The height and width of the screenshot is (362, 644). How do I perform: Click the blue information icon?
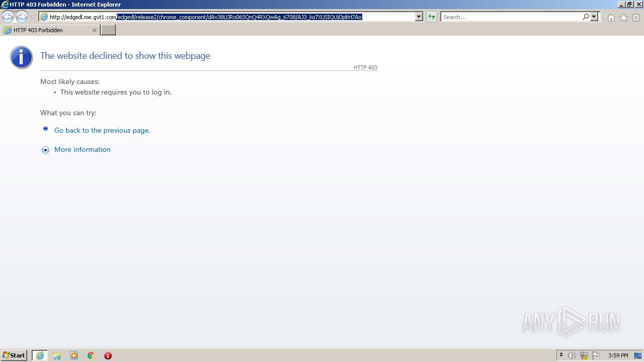click(x=21, y=57)
